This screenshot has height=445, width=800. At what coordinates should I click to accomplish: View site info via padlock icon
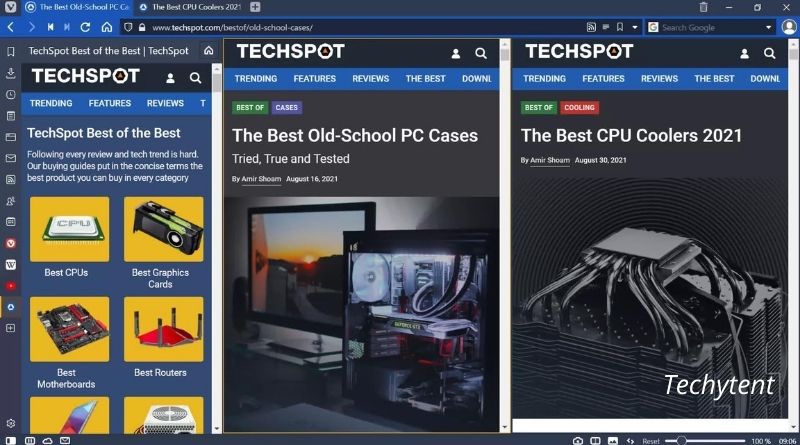142,28
